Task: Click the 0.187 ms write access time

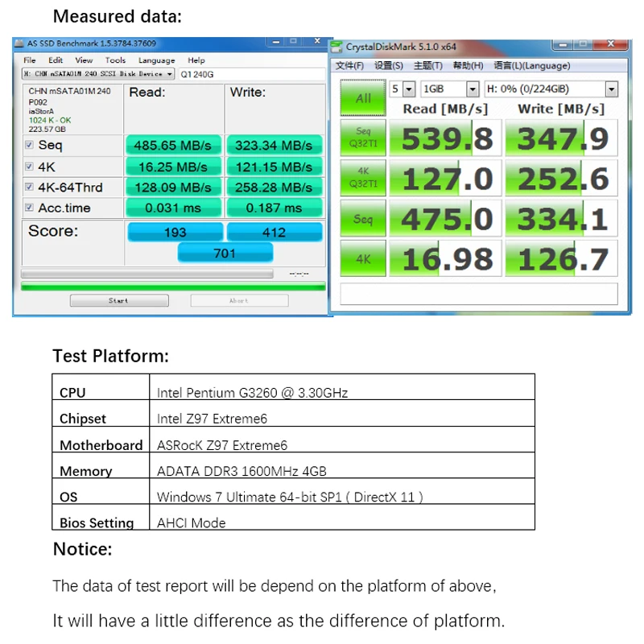Action: pos(275,208)
